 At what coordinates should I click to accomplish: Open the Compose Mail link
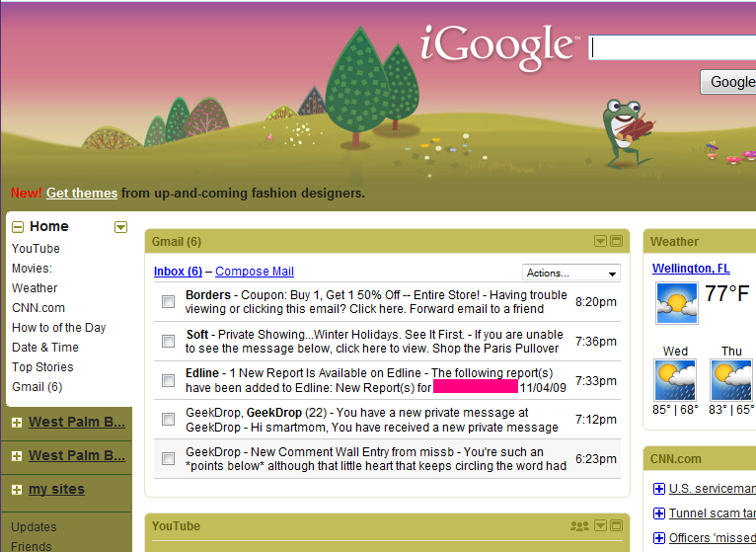coord(255,272)
